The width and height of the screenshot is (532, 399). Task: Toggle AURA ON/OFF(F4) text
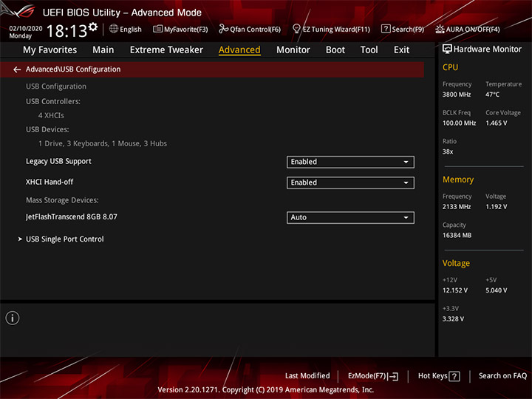click(473, 30)
